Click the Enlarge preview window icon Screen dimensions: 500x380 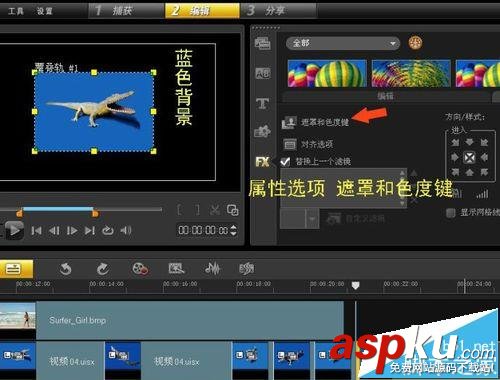(x=232, y=210)
